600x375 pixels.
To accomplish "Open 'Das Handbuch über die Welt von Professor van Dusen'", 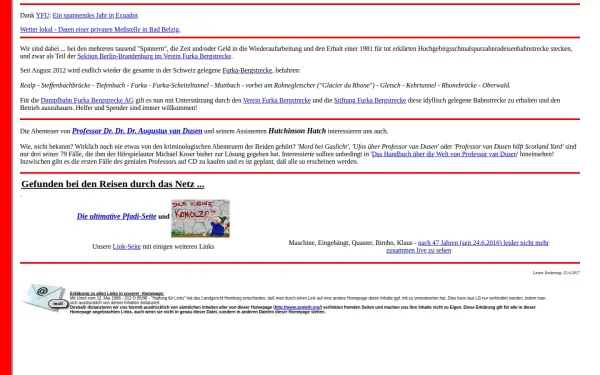I will [444, 154].
